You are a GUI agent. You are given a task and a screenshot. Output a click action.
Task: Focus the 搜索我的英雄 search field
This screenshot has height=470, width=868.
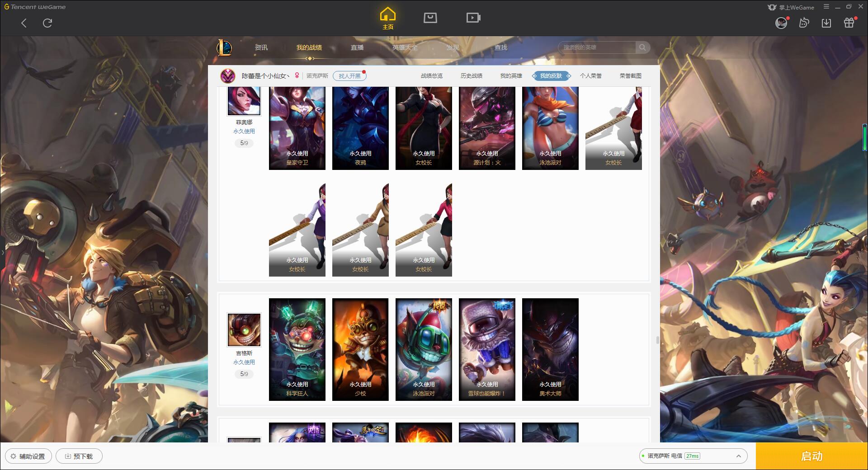(597, 47)
